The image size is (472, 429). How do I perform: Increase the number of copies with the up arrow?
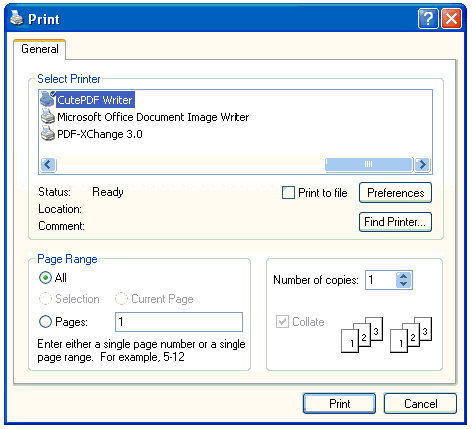pyautogui.click(x=404, y=276)
